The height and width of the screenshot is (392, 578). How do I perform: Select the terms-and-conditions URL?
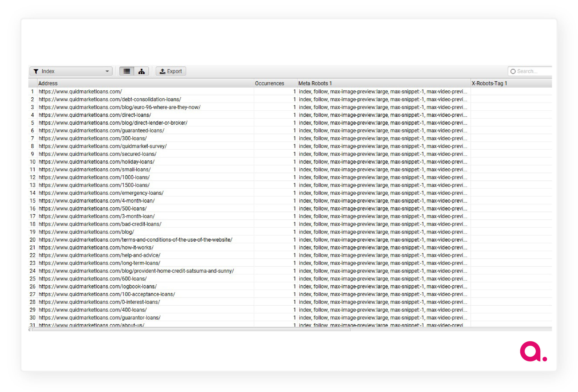[x=135, y=240]
